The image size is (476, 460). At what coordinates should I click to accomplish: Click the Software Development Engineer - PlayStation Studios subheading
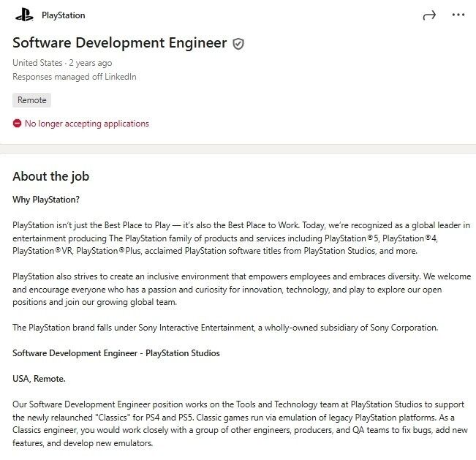coord(116,353)
